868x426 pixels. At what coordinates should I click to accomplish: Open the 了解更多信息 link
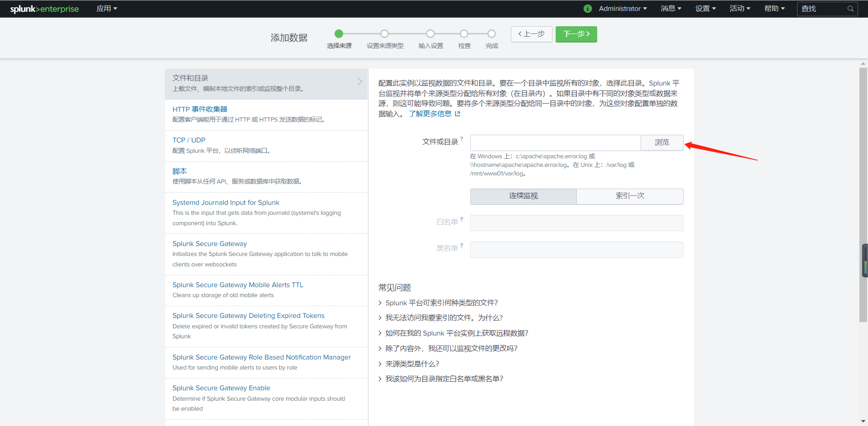coord(430,114)
